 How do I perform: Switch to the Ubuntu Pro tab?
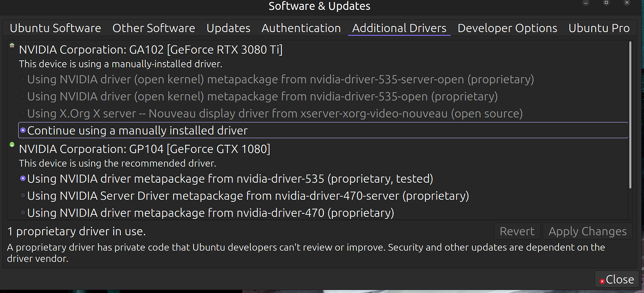tap(599, 28)
